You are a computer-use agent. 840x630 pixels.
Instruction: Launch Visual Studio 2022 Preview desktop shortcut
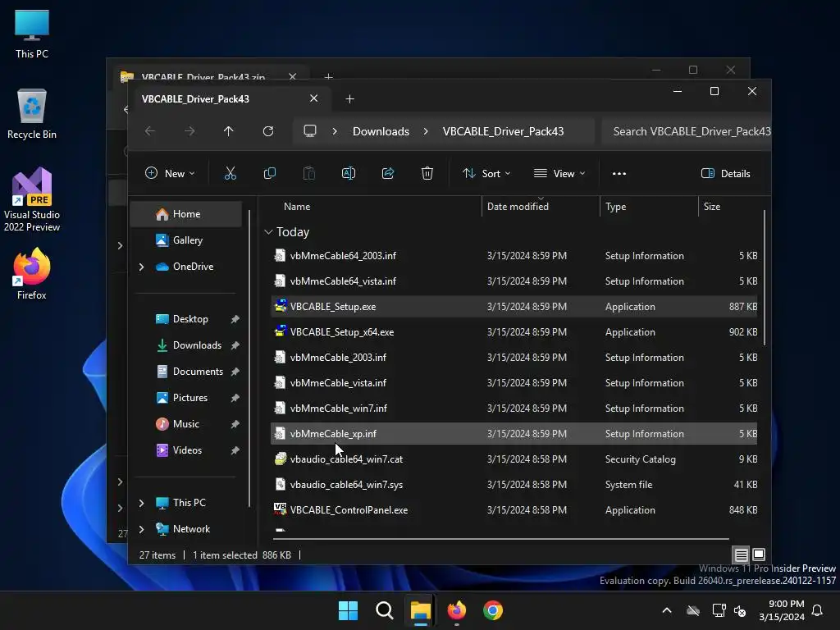pyautogui.click(x=32, y=200)
